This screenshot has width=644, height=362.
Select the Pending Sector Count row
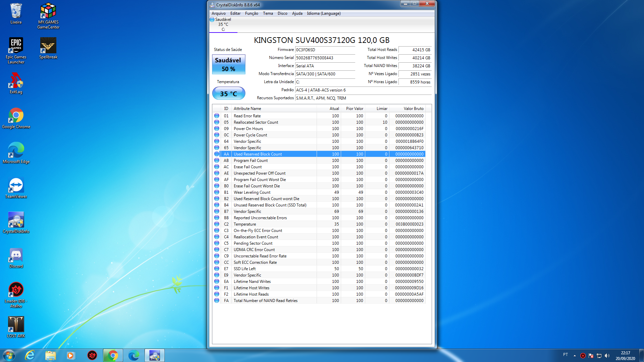pyautogui.click(x=319, y=243)
